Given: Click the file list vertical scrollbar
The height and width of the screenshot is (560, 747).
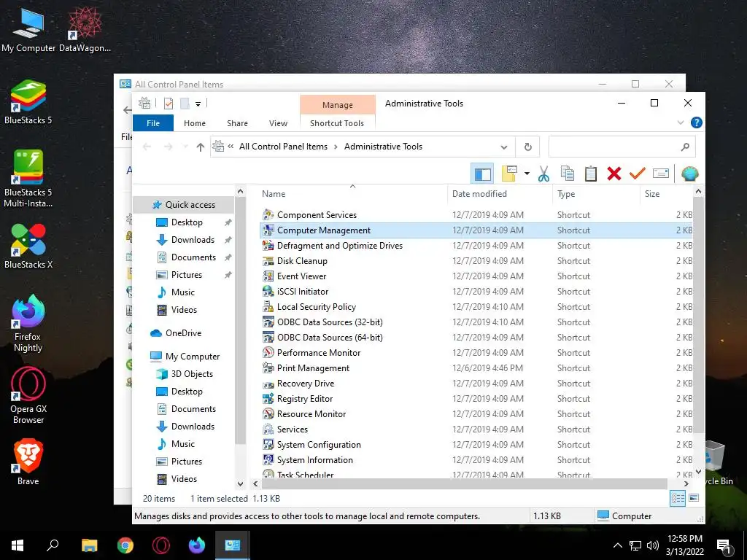Looking at the screenshot, I should [698, 315].
